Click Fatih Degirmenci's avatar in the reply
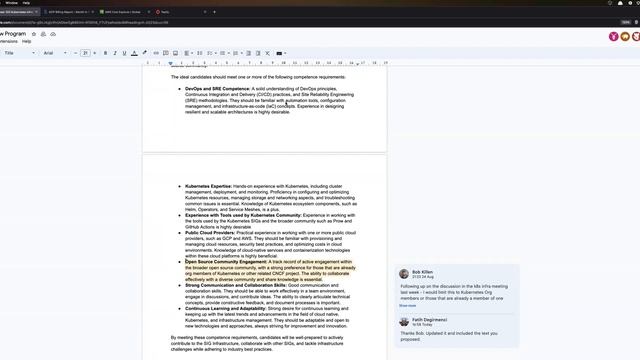Screen dimensions: 640x360 click(404, 322)
